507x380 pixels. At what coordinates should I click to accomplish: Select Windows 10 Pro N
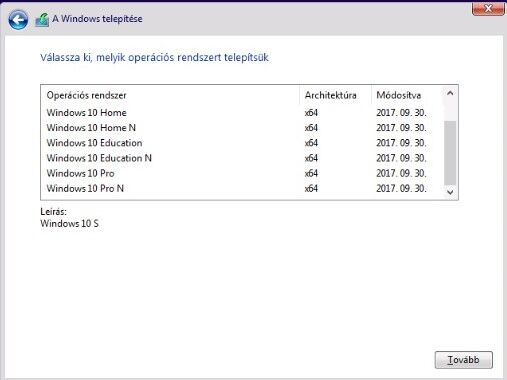243,188
